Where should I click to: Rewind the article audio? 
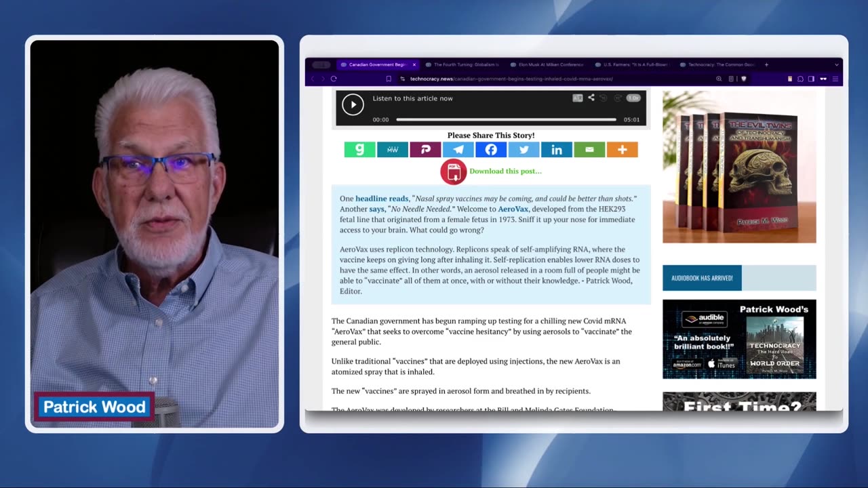pyautogui.click(x=604, y=98)
